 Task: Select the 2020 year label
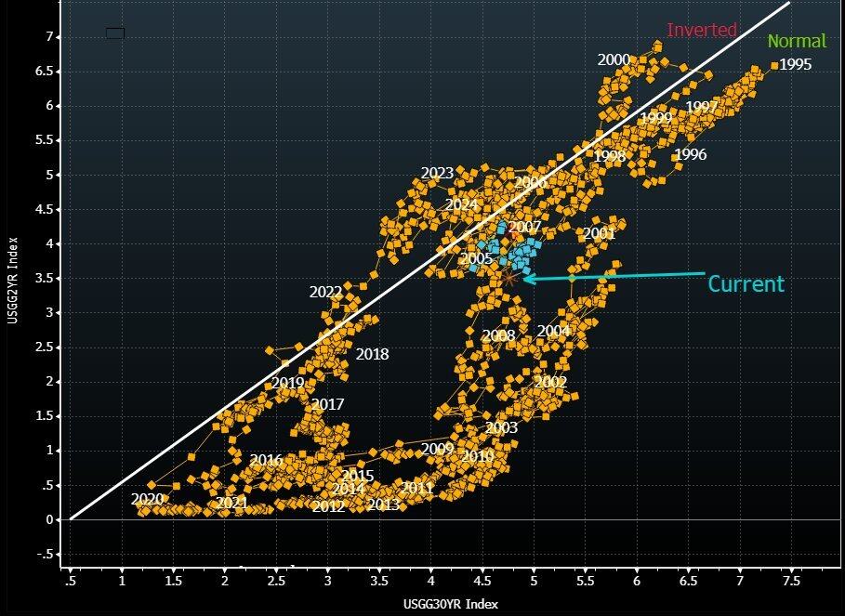147,500
